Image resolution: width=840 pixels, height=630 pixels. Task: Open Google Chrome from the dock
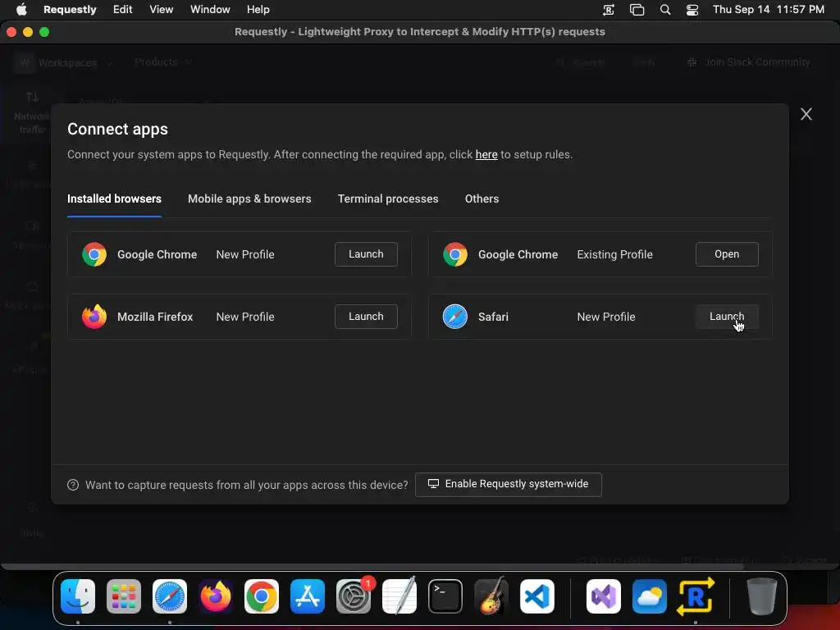pos(262,596)
